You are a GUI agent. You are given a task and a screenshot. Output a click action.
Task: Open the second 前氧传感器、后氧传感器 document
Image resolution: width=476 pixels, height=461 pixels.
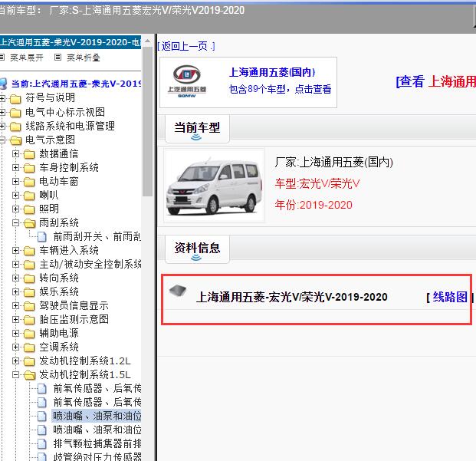pos(97,403)
